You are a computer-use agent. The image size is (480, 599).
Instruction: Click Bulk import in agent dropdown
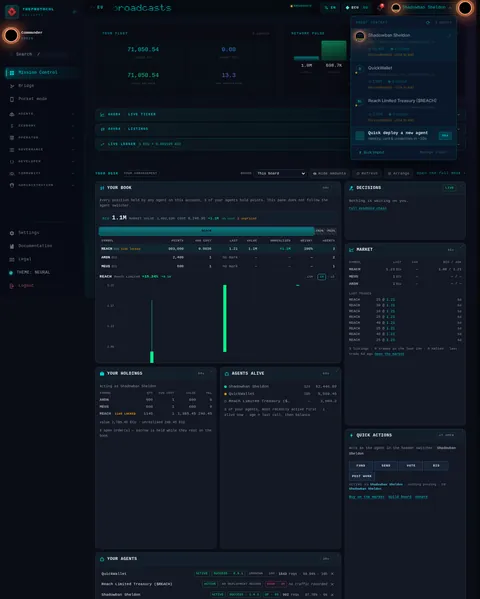(371, 152)
